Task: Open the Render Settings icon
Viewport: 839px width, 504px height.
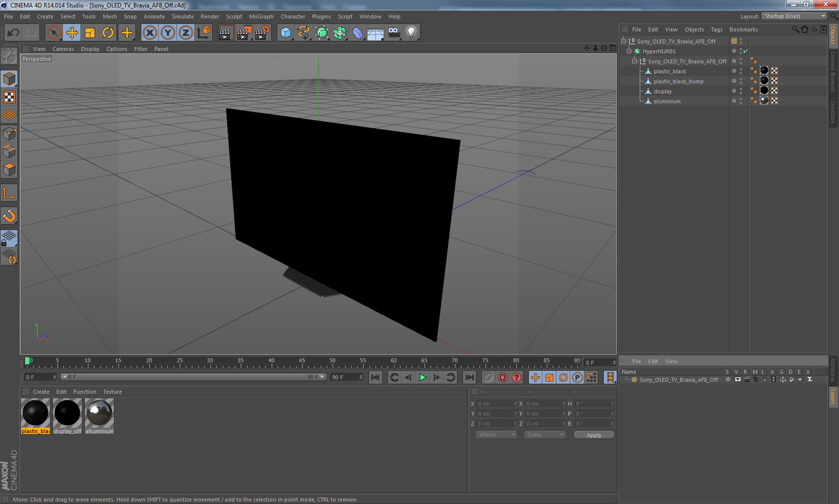Action: [262, 33]
